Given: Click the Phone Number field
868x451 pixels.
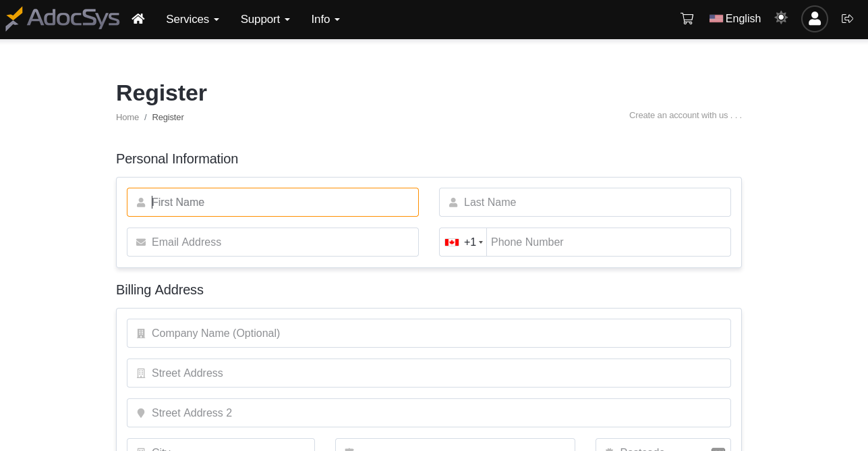Looking at the screenshot, I should (x=607, y=242).
